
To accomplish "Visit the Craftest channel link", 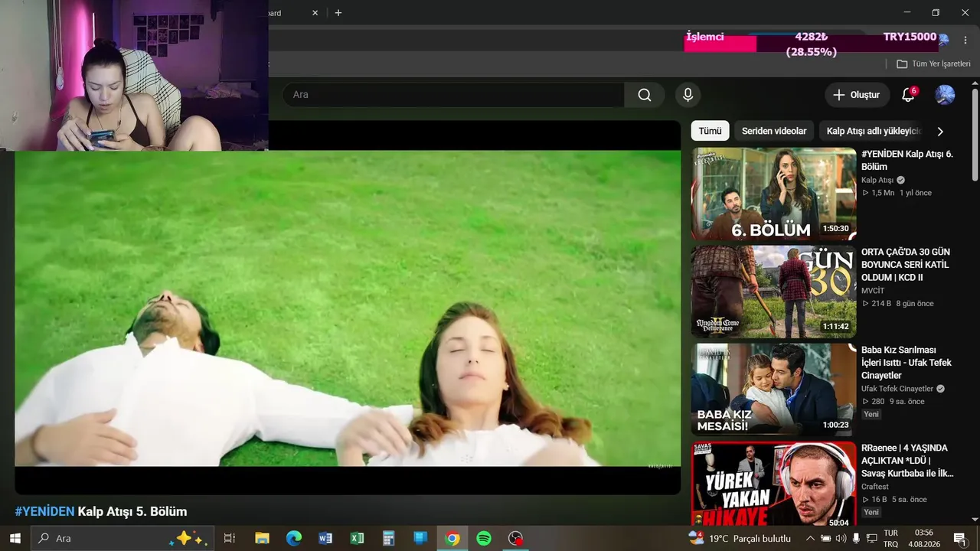I will click(875, 487).
